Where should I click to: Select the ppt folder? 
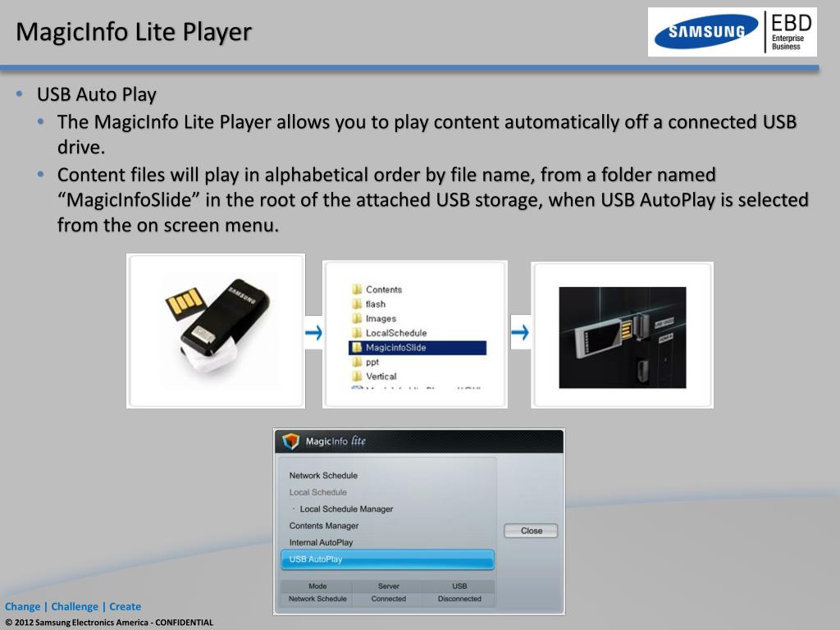click(x=365, y=362)
